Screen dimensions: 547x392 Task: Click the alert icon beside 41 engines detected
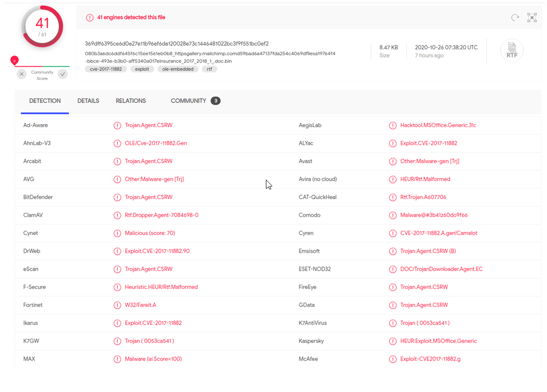tap(90, 17)
